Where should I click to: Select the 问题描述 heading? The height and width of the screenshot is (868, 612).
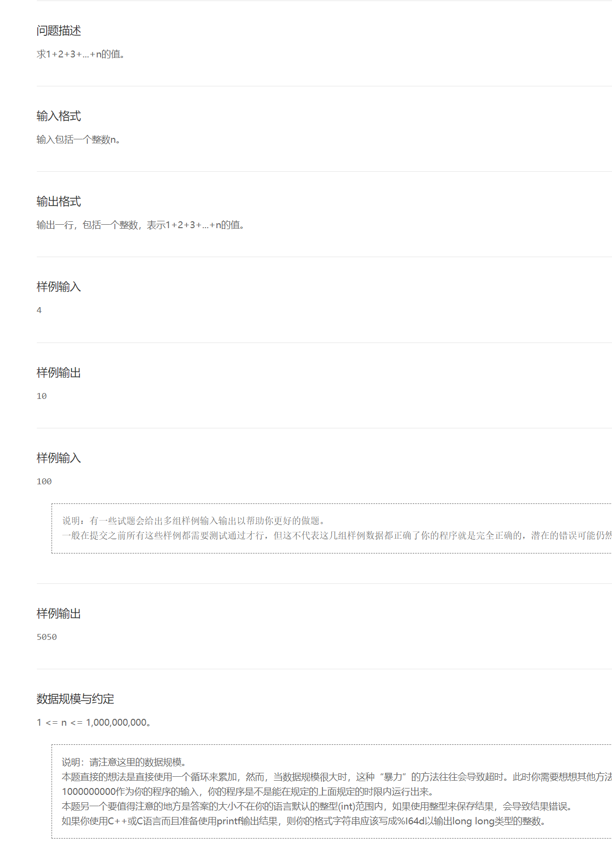(59, 31)
